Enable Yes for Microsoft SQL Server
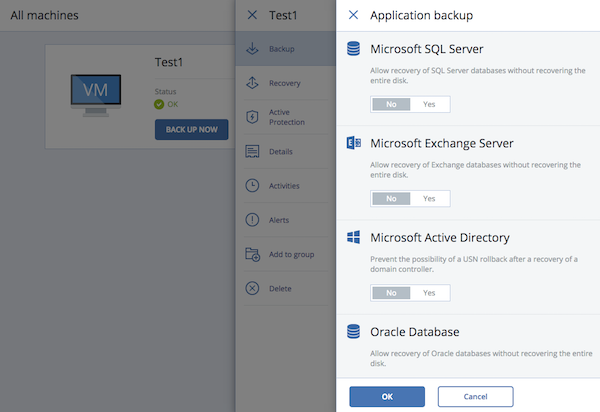 [x=429, y=104]
